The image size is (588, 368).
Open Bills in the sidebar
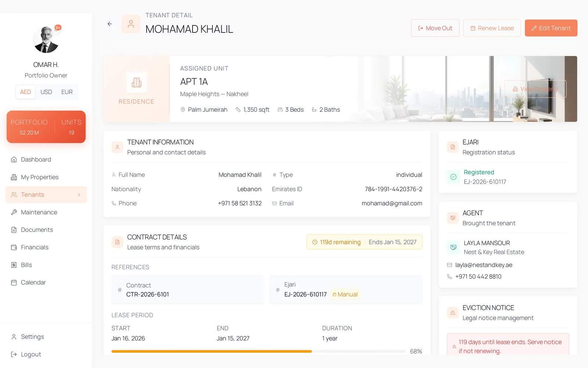[x=46, y=265]
